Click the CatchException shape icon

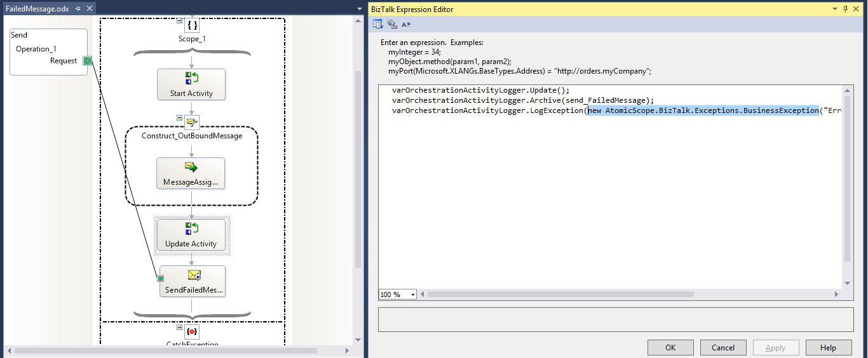pyautogui.click(x=192, y=331)
